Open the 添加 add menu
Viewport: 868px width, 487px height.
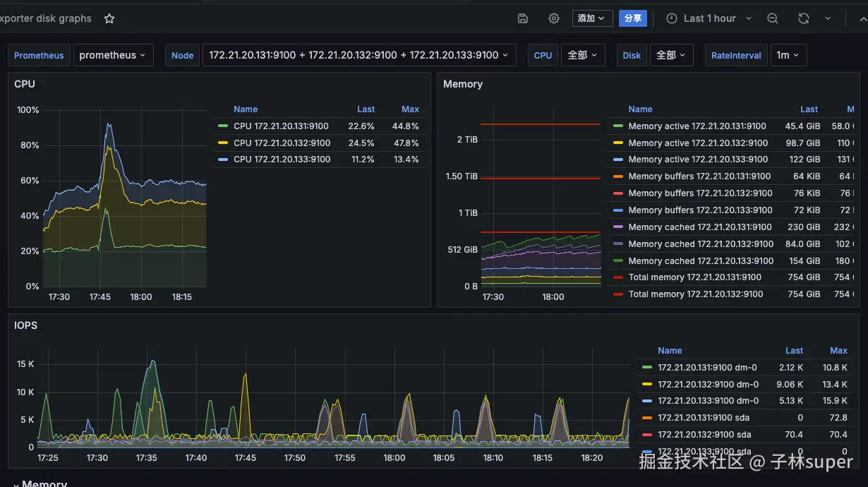[591, 18]
